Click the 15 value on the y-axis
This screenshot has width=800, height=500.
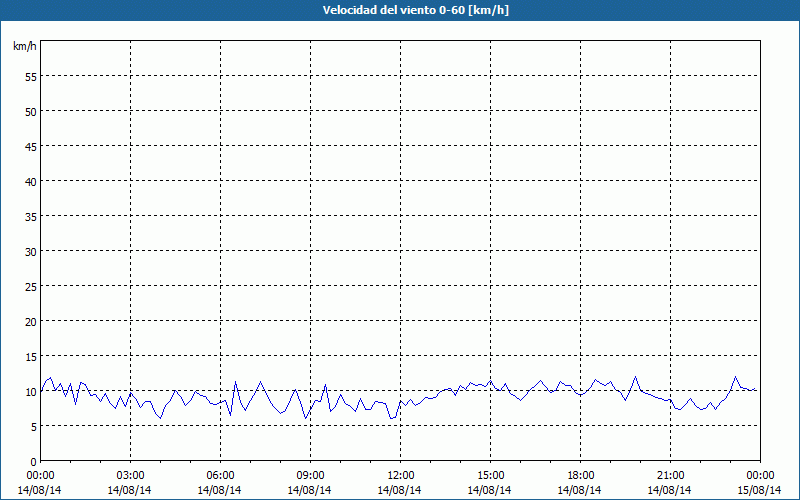click(31, 357)
